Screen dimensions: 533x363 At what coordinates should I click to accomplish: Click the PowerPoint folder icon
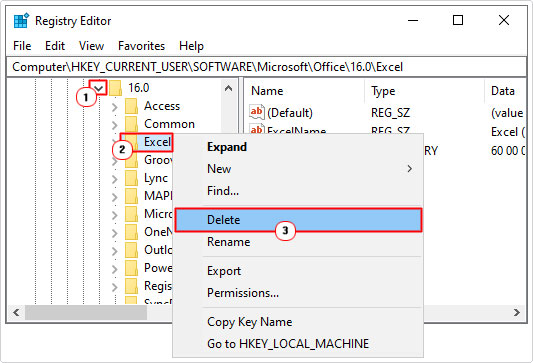pos(132,268)
